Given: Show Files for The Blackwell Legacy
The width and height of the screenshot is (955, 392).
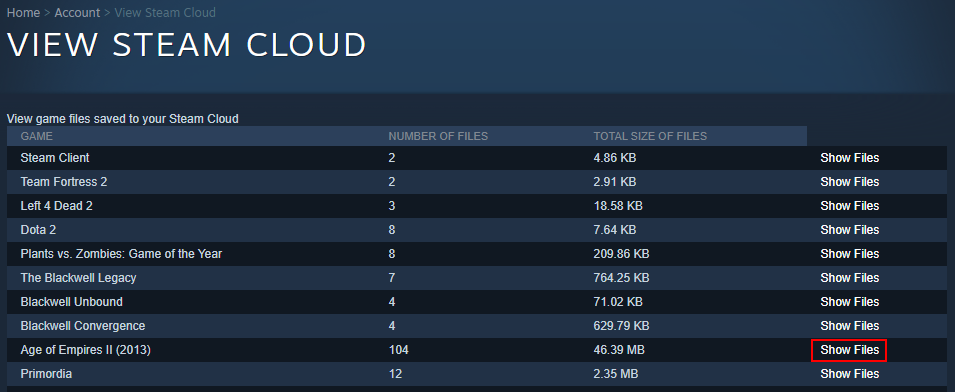Looking at the screenshot, I should 850,278.
